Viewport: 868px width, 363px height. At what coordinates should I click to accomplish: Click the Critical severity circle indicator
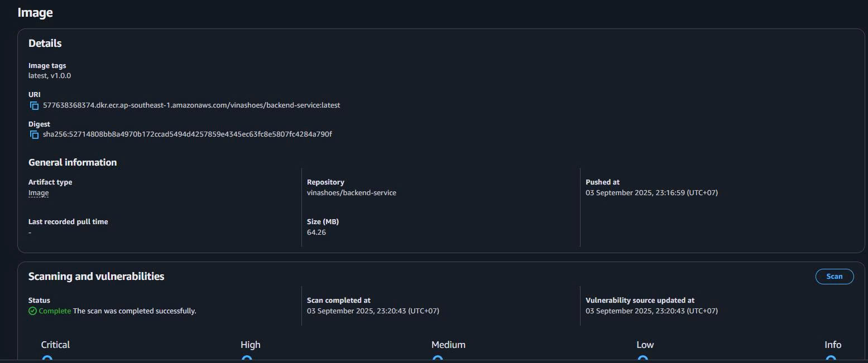click(x=47, y=359)
